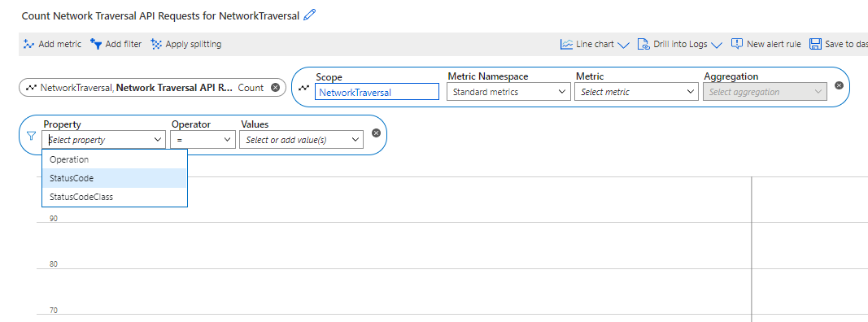Click the Save to dashboard disk icon
868x322 pixels.
point(815,44)
